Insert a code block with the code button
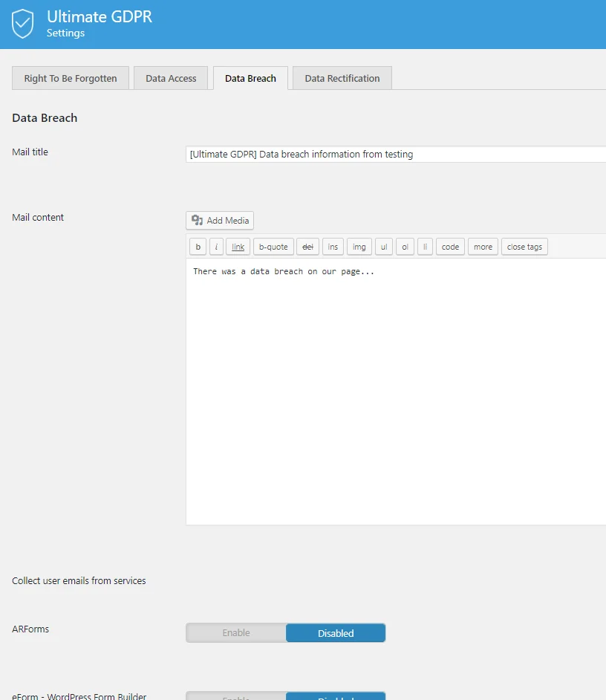Screen dimensions: 606x700 pos(450,246)
